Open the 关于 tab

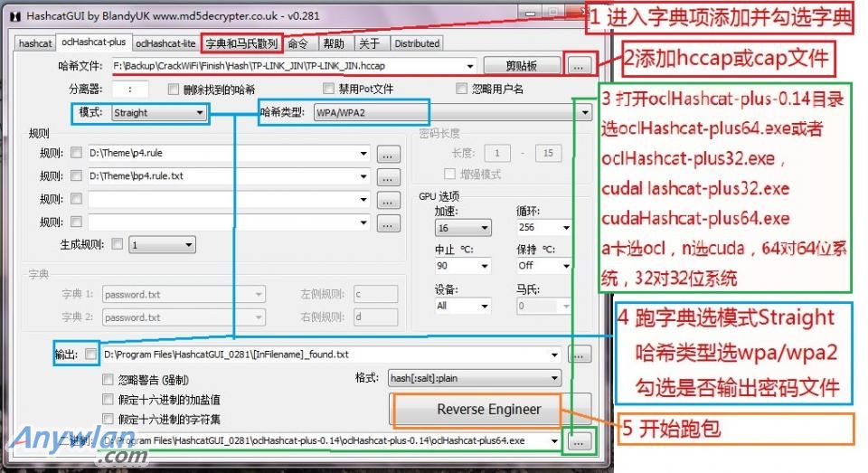tap(369, 43)
